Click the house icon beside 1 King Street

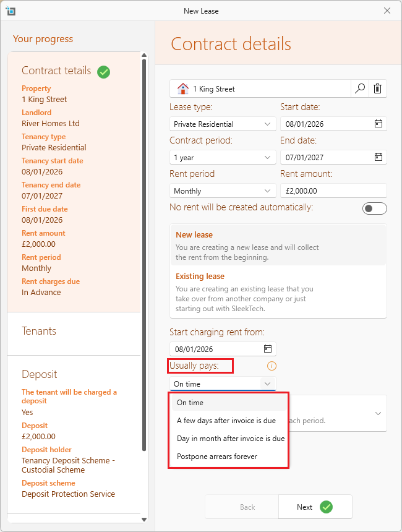[x=183, y=88]
